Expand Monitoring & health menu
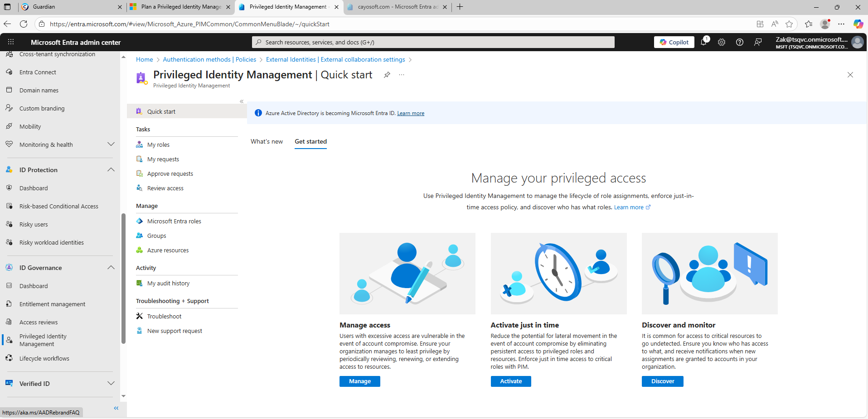The width and height of the screenshot is (868, 419). (111, 144)
